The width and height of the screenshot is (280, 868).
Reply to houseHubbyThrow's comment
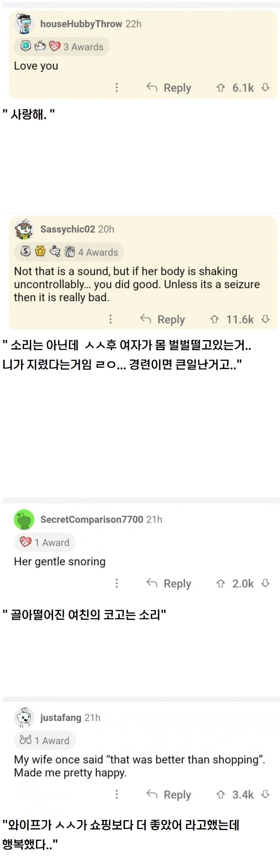pyautogui.click(x=169, y=88)
